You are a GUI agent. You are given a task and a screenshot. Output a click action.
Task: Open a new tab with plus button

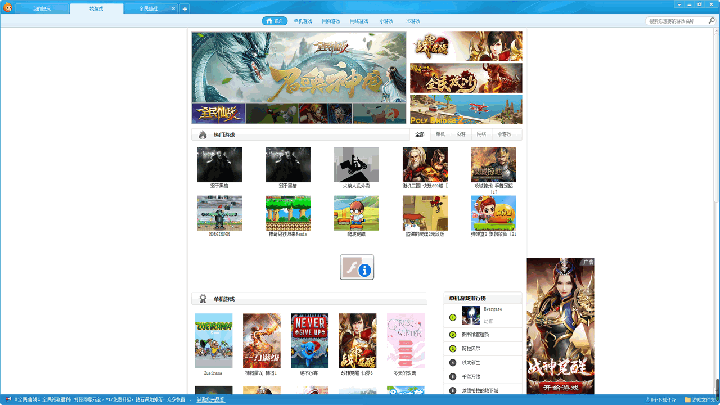185,9
